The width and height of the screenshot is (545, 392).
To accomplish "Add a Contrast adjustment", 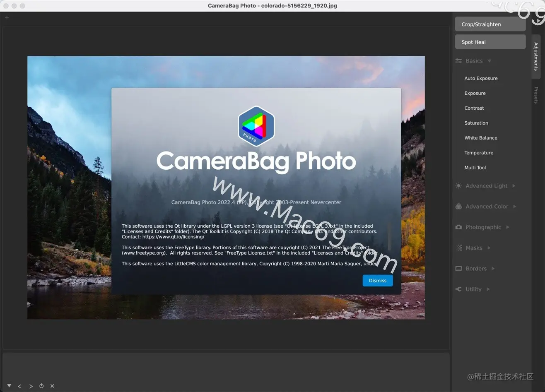I will pos(474,108).
